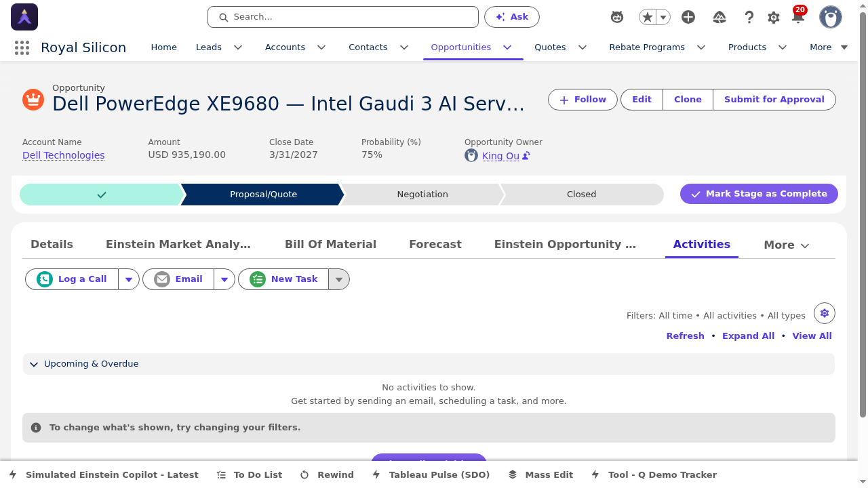The width and height of the screenshot is (868, 488).
Task: Open the App Launcher grid
Action: (22, 47)
